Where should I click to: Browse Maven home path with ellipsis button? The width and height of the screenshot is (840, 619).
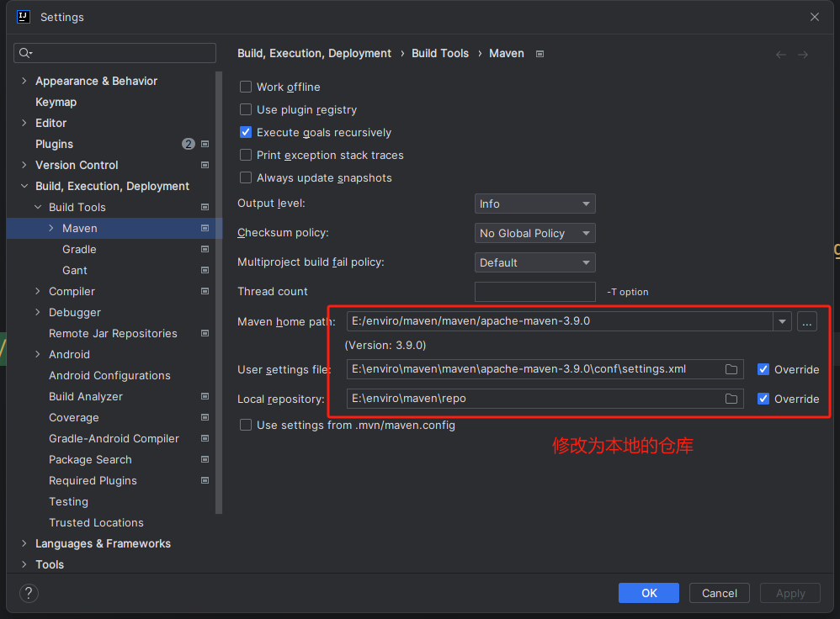coord(807,321)
